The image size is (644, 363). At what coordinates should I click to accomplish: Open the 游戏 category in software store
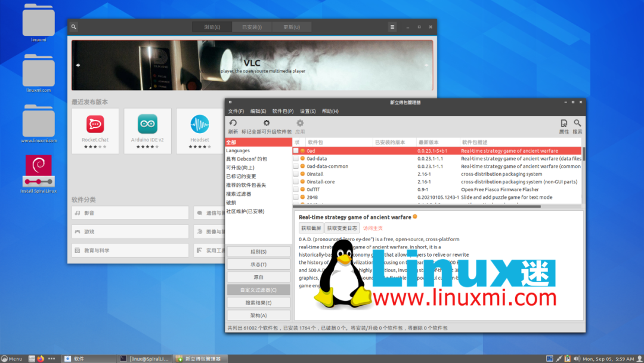click(x=130, y=232)
